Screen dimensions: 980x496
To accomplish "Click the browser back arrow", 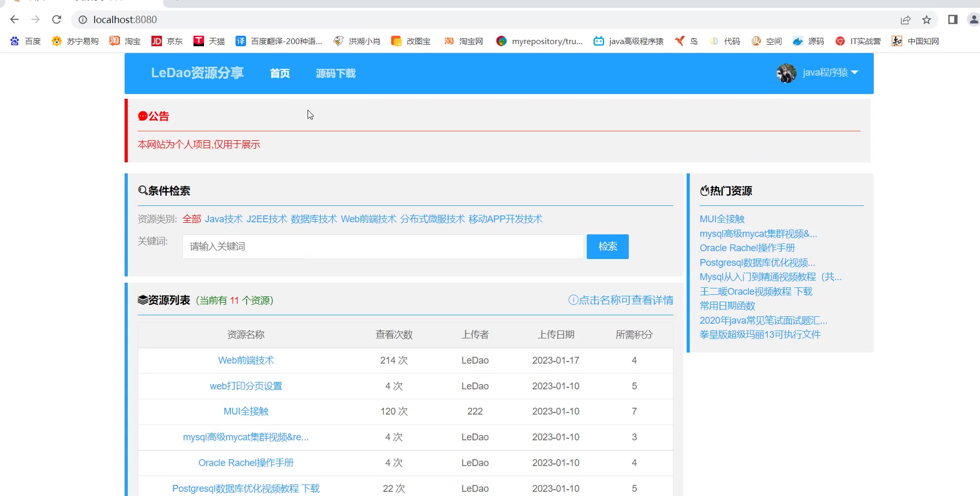I will 15,20.
